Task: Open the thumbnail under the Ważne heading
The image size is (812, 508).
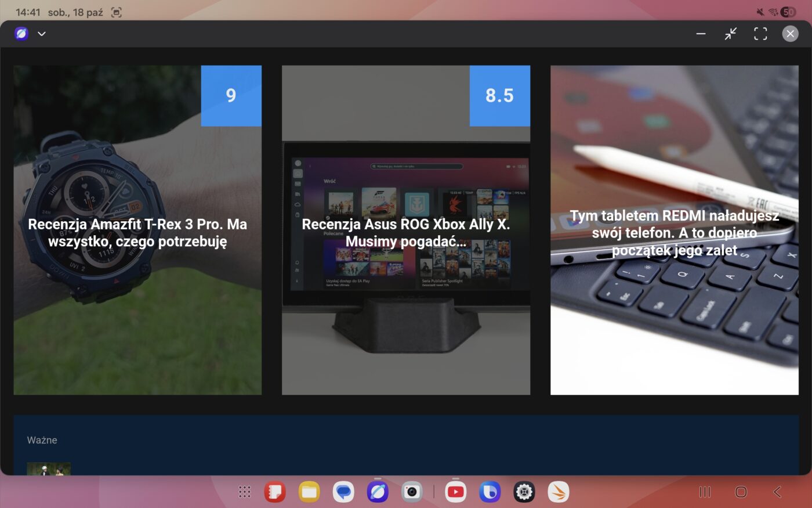Action: click(x=49, y=469)
